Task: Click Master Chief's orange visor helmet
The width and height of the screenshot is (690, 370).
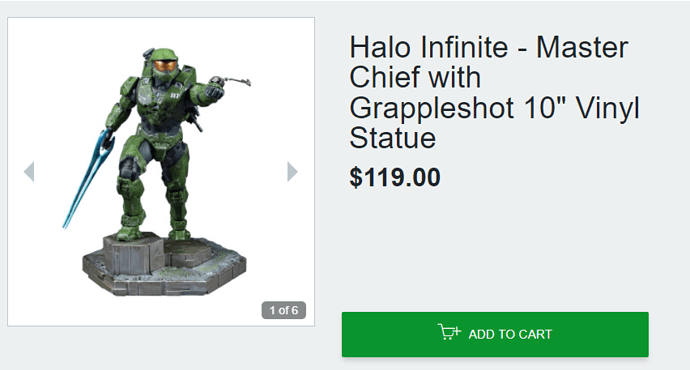Action: point(165,65)
